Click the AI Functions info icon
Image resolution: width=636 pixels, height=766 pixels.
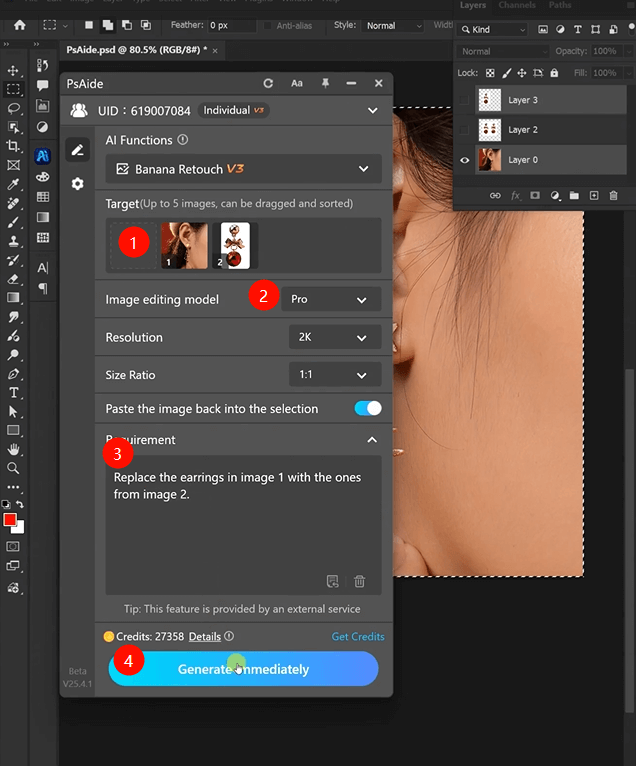pos(183,140)
